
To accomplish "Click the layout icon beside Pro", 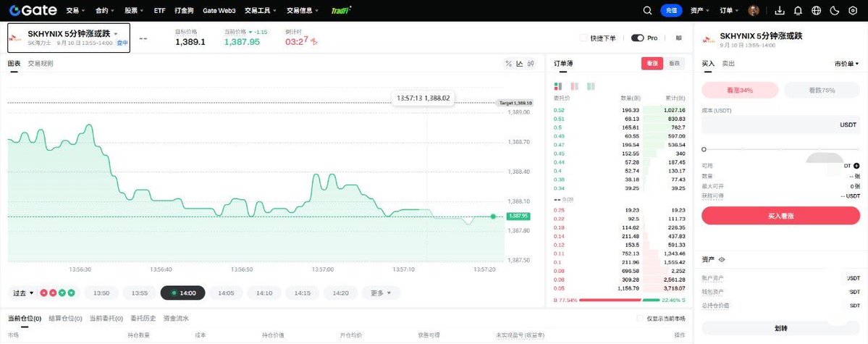I will (x=679, y=38).
